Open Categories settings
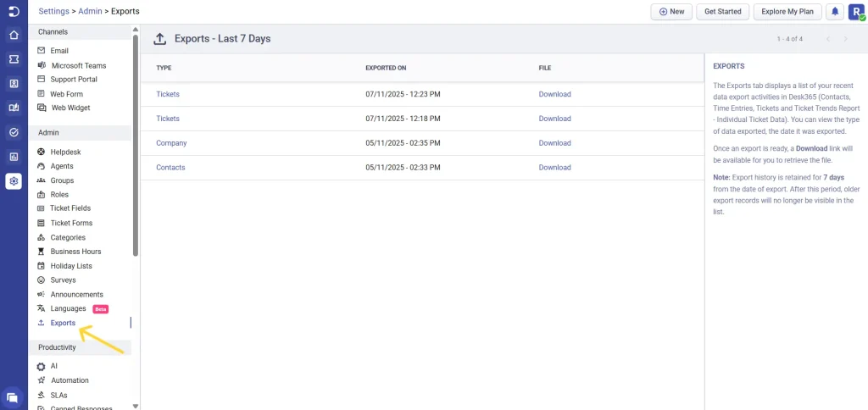The height and width of the screenshot is (410, 868). (68, 237)
